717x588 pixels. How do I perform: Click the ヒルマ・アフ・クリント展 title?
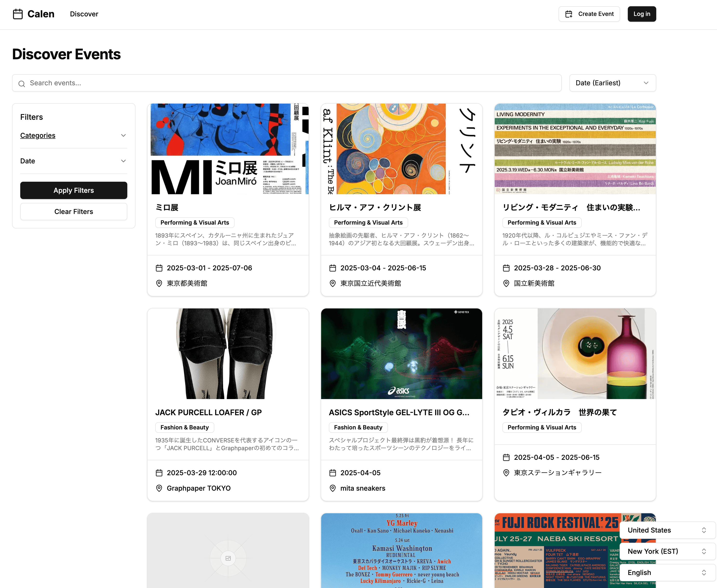click(x=375, y=208)
